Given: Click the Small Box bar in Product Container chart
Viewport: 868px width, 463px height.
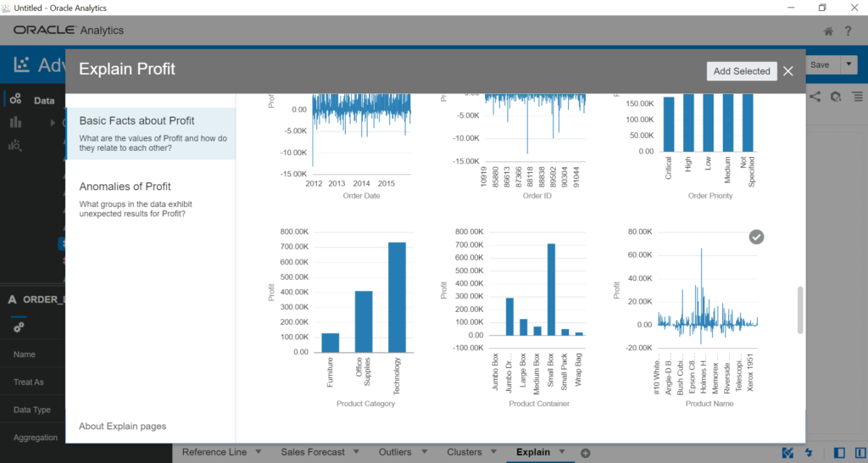Looking at the screenshot, I should [x=551, y=289].
